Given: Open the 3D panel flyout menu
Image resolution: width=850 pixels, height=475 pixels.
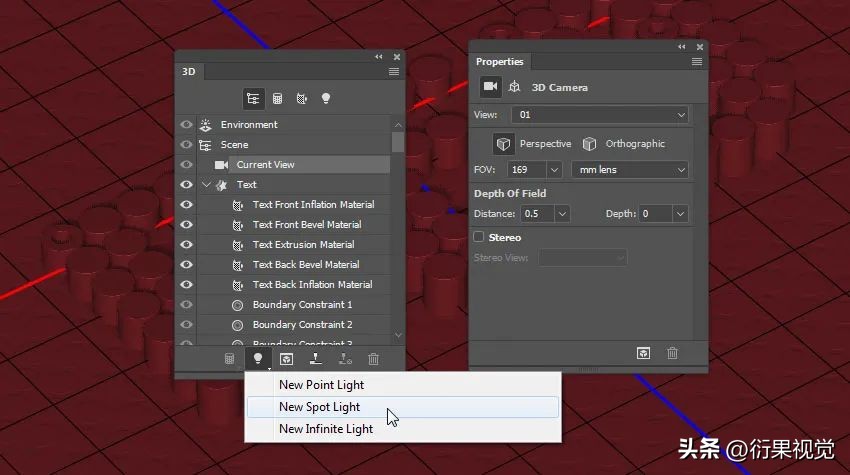Looking at the screenshot, I should pos(394,72).
